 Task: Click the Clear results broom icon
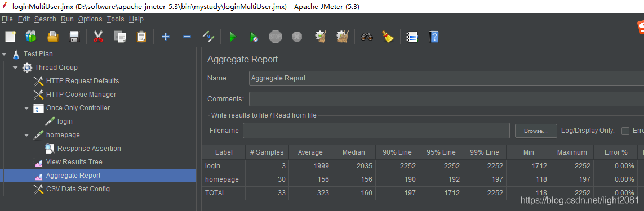pyautogui.click(x=321, y=37)
